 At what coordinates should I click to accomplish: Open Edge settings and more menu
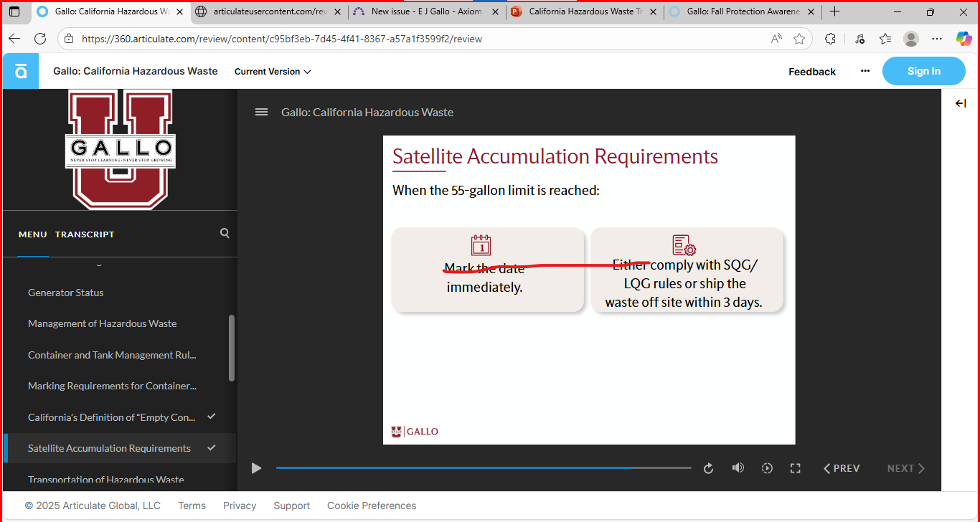tap(937, 39)
